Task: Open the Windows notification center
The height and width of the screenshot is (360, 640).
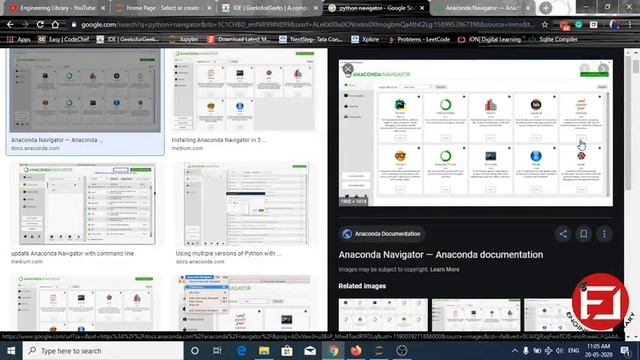Action: click(625, 351)
